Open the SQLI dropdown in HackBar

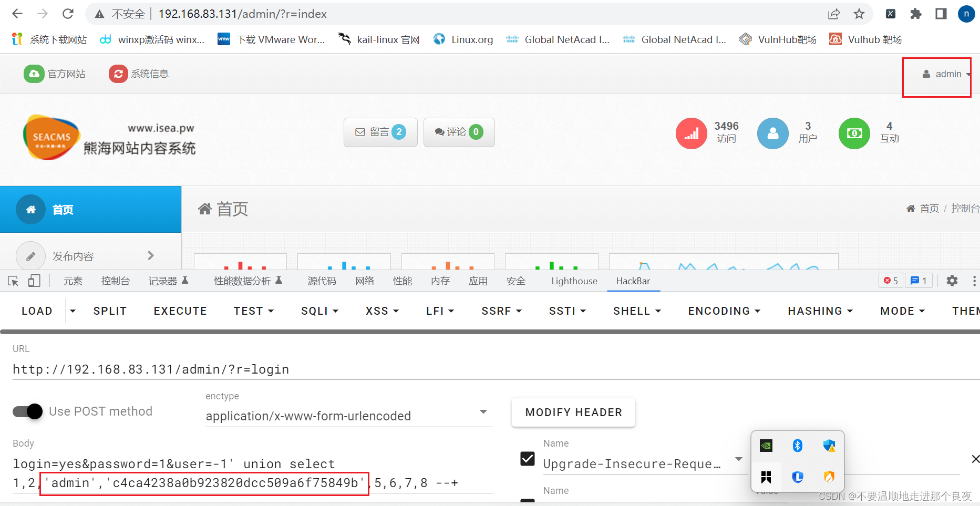(x=319, y=311)
